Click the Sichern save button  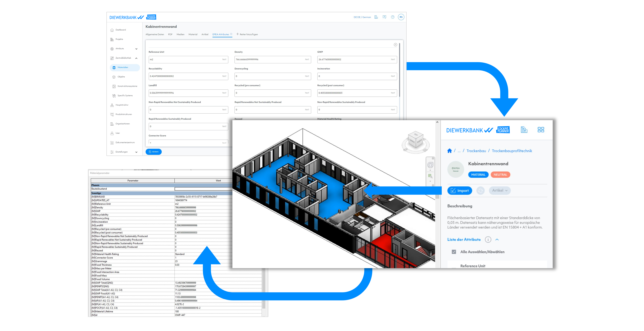click(x=154, y=152)
